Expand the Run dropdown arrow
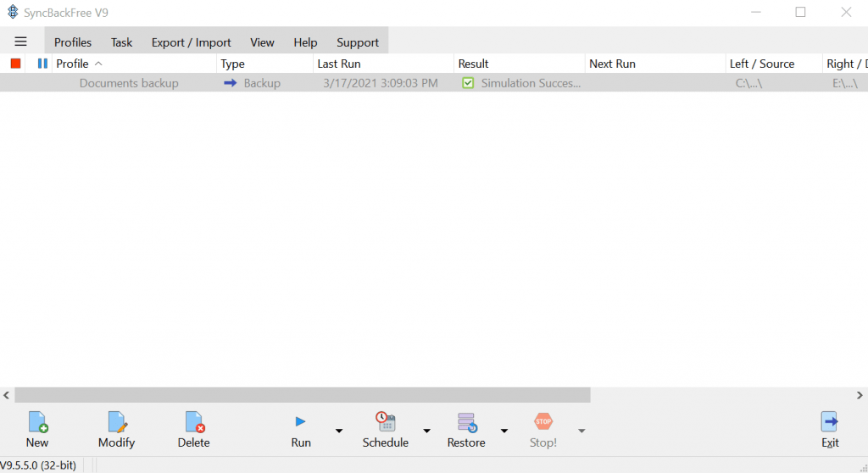Screen dimensions: 868x473 coord(339,431)
